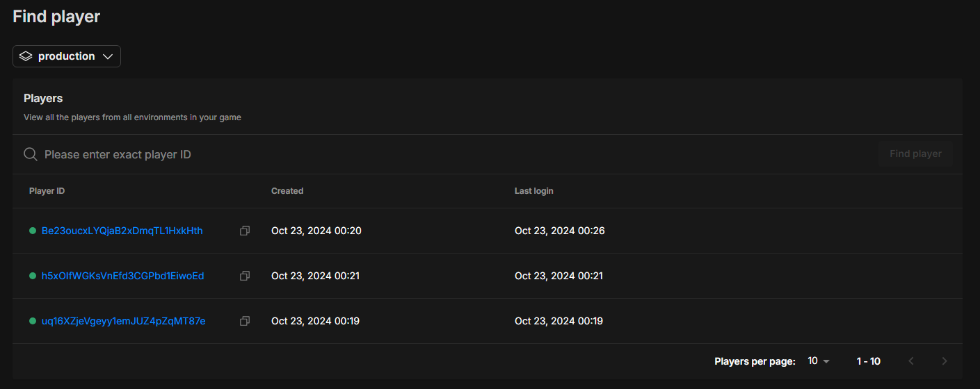Click green status dot for Be23oucx player
Viewport: 980px width, 389px height.
pos(33,231)
